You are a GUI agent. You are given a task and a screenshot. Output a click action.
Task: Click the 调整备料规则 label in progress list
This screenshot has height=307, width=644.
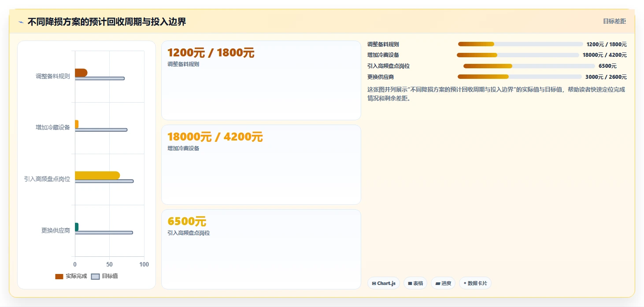[x=383, y=44]
